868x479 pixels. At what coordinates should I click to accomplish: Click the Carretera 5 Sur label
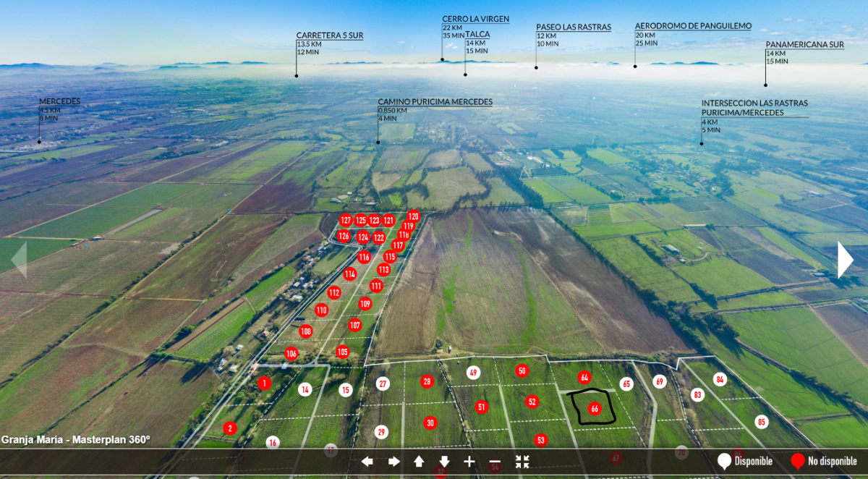click(x=329, y=35)
